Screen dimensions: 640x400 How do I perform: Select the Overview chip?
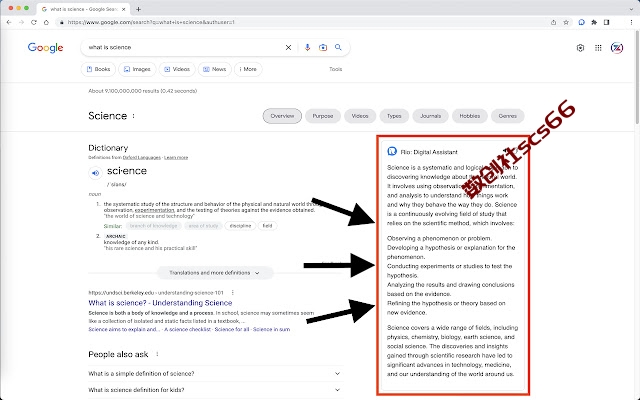282,116
